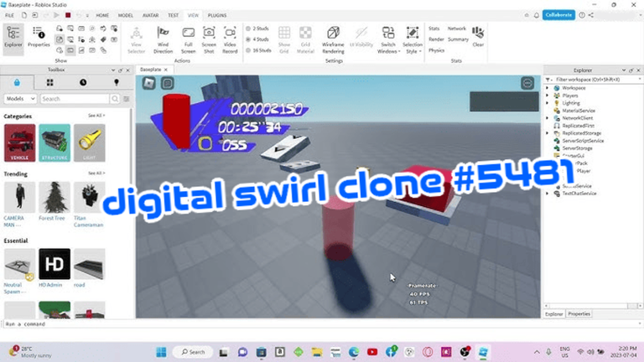Viewport: 644px width, 362px height.
Task: Toggle Wireframe Rendering
Action: pos(333,40)
